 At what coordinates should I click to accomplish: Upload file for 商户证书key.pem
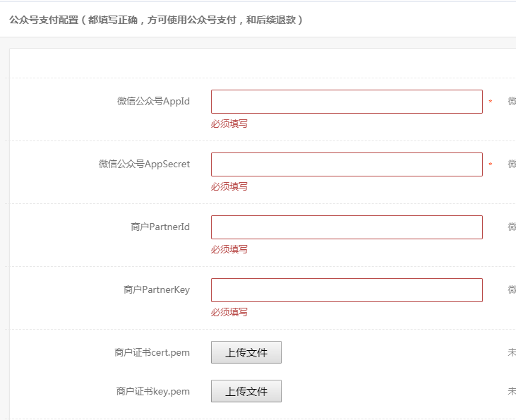coord(246,391)
